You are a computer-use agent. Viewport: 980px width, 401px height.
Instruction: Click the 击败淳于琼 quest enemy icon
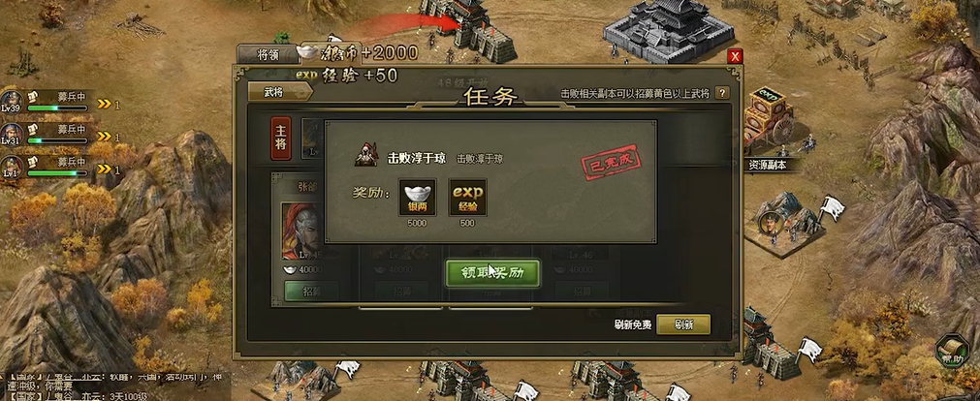[x=365, y=156]
